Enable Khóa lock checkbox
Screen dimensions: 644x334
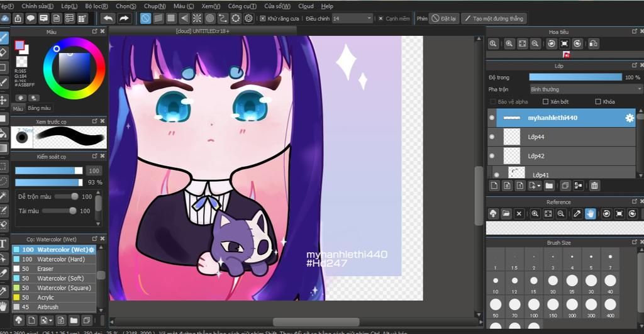598,101
